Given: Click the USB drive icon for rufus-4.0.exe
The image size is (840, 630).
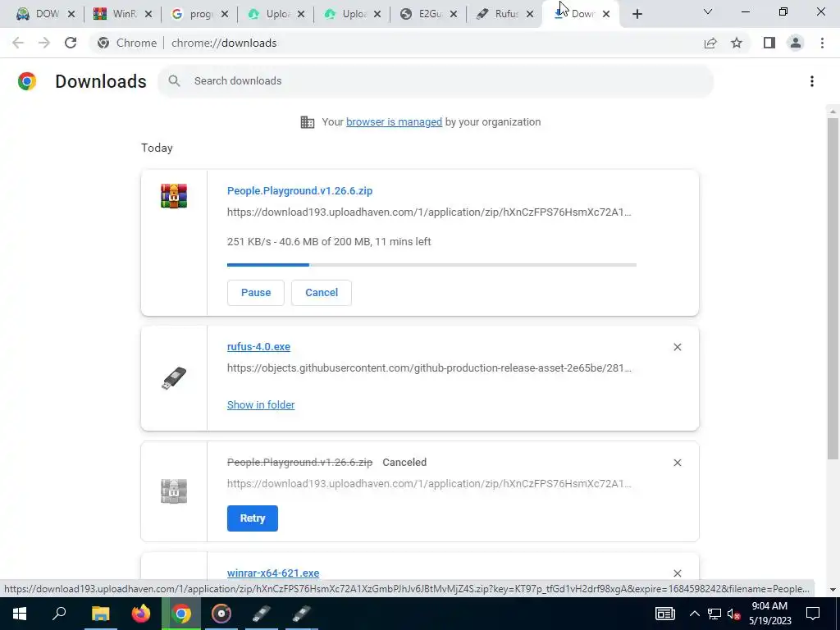Looking at the screenshot, I should [x=174, y=378].
